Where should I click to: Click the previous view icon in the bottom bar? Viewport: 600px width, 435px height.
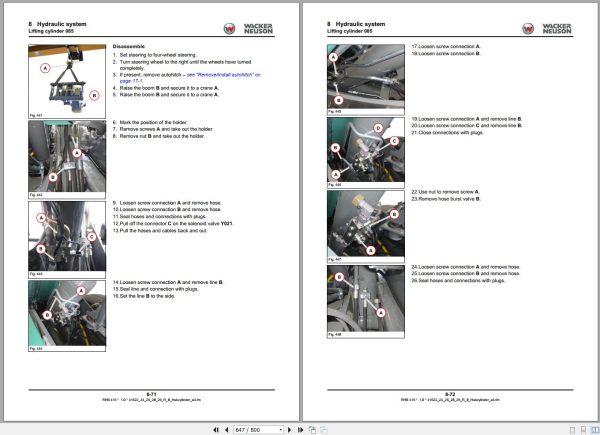(312, 430)
